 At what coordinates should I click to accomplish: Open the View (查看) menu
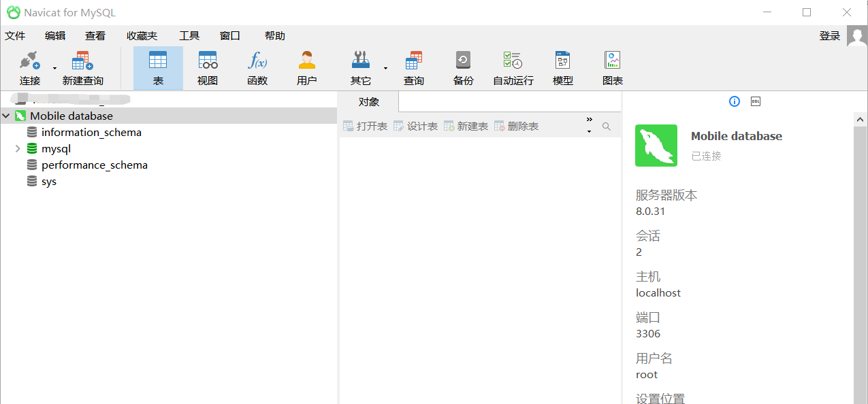click(95, 36)
